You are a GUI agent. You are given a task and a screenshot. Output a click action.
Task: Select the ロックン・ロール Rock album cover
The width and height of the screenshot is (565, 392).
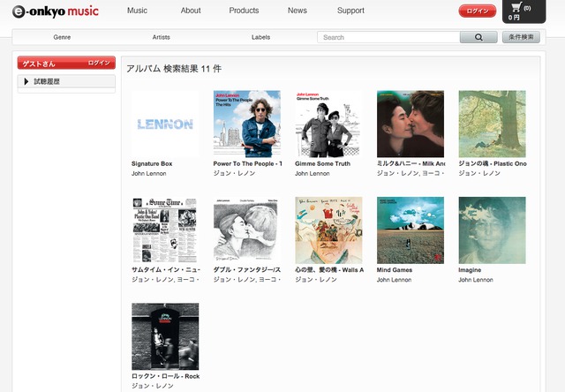[164, 336]
